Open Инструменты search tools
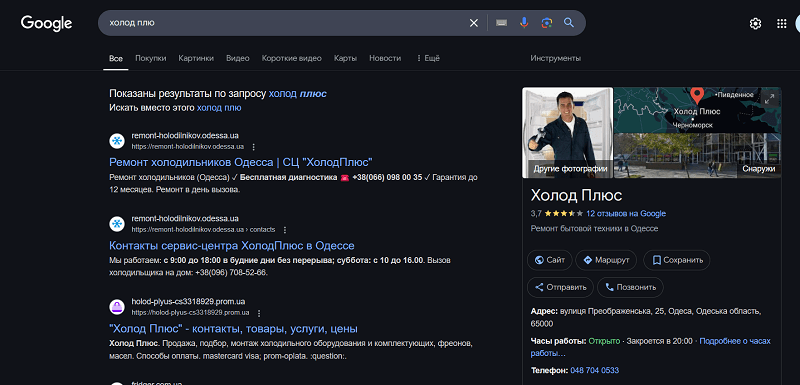Viewport: 800px width, 385px height. point(556,58)
